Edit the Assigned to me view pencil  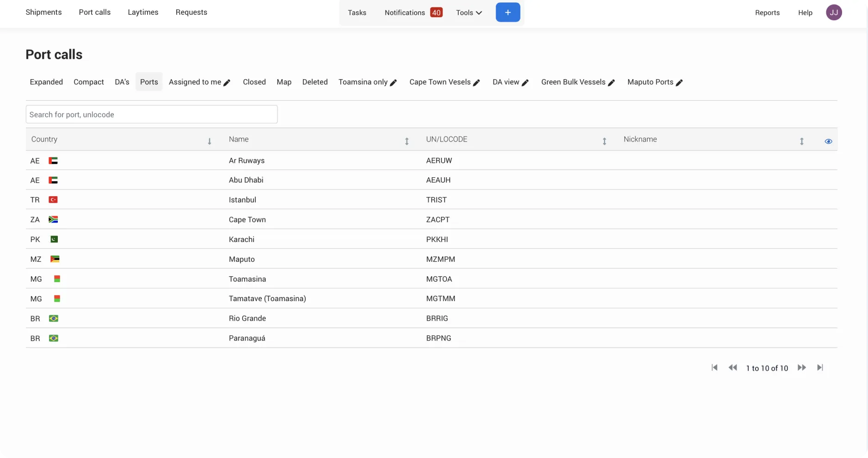(227, 83)
